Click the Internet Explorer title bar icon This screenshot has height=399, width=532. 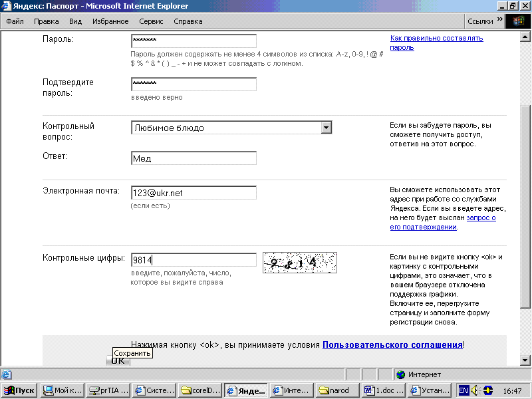[x=6, y=6]
